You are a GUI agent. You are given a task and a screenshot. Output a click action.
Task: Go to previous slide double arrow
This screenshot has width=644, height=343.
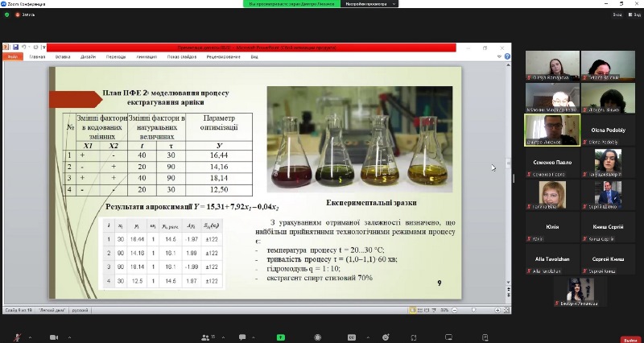pyautogui.click(x=508, y=290)
